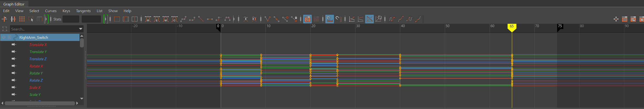Select the Translate Y channel
The height and width of the screenshot is (109, 644).
(38, 52)
